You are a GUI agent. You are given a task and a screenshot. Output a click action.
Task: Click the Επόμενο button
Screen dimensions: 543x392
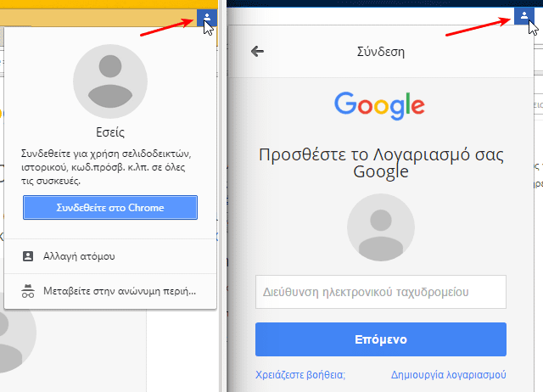coord(381,339)
